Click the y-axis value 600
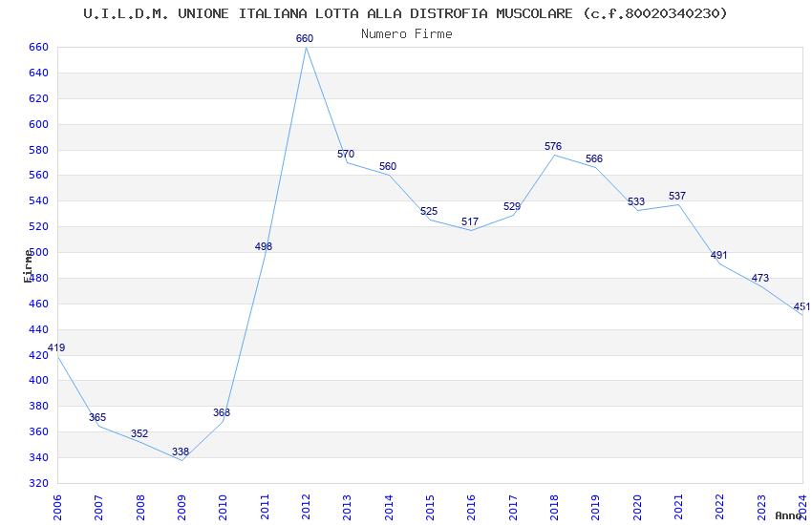Viewport: 812px width, 525px height. click(39, 124)
